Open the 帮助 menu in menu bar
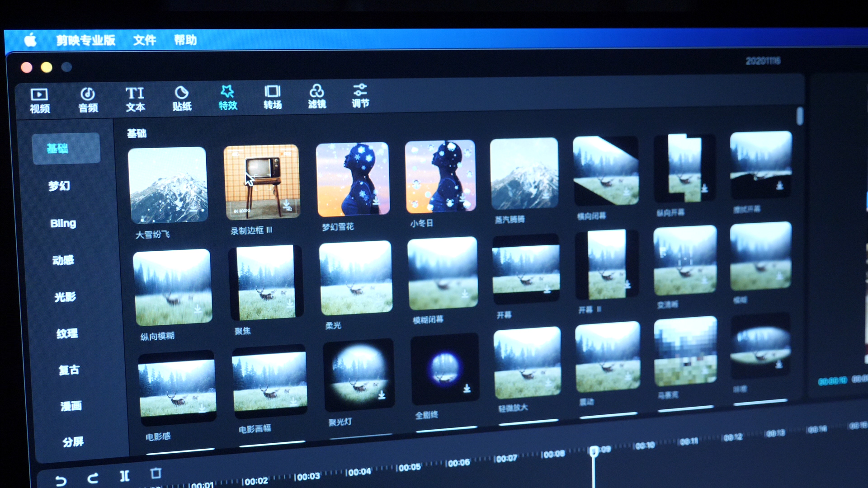 click(x=185, y=40)
